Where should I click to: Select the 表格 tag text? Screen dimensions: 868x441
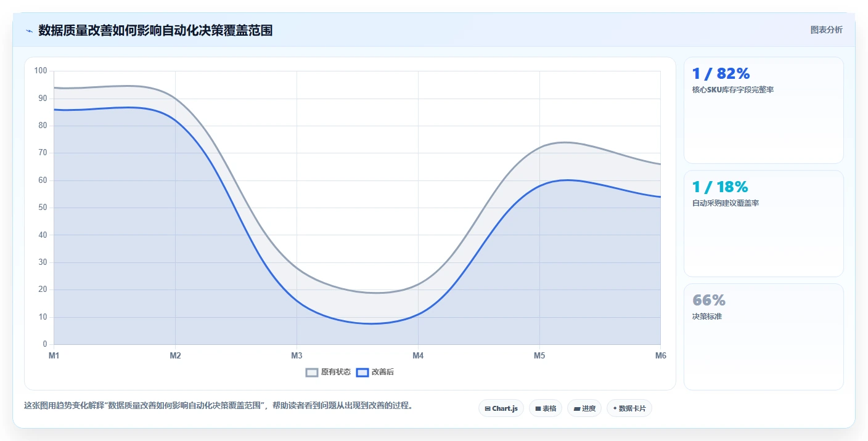coord(549,408)
